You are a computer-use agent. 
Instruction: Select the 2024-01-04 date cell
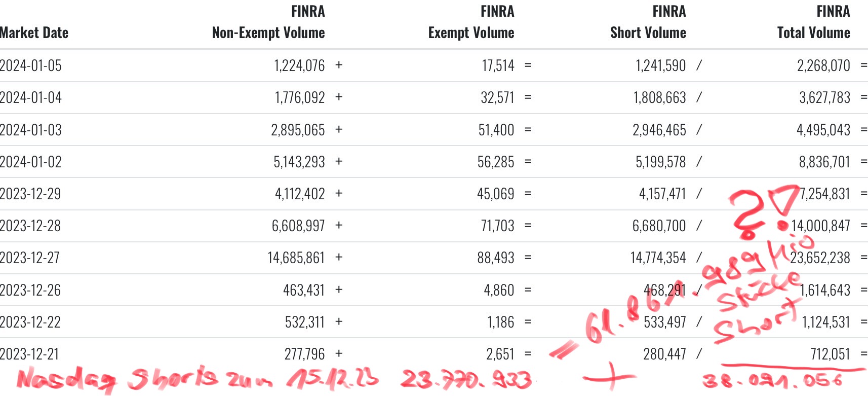tap(31, 98)
